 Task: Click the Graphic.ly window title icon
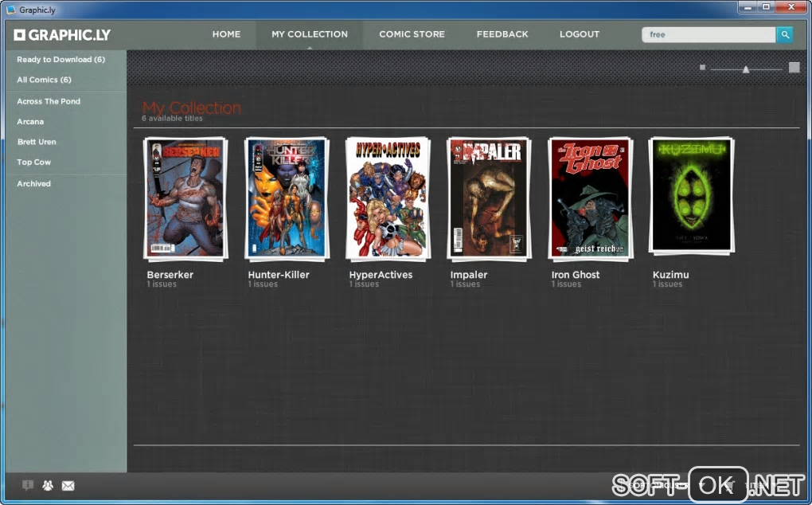click(11, 10)
